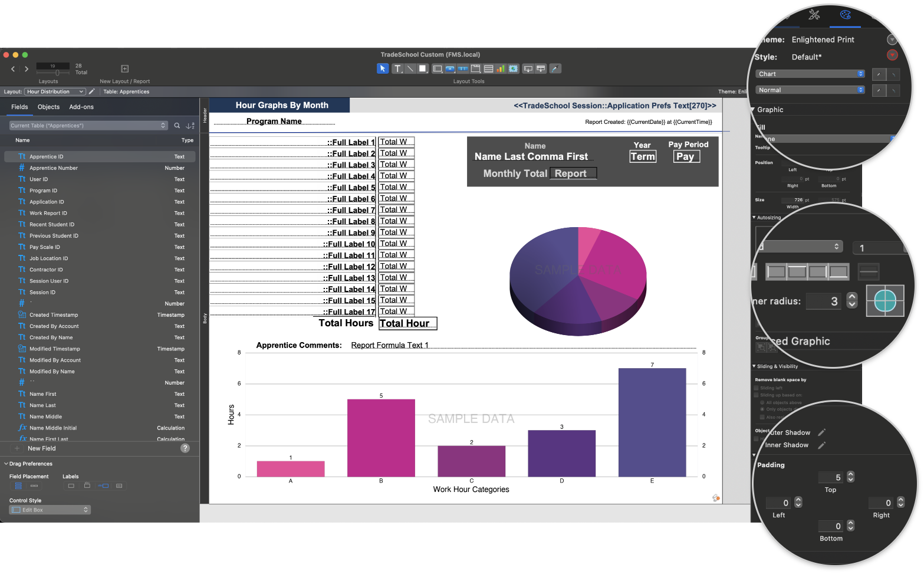This screenshot has width=924, height=574.
Task: Select the Text tool in Layout Tools
Action: click(x=397, y=68)
